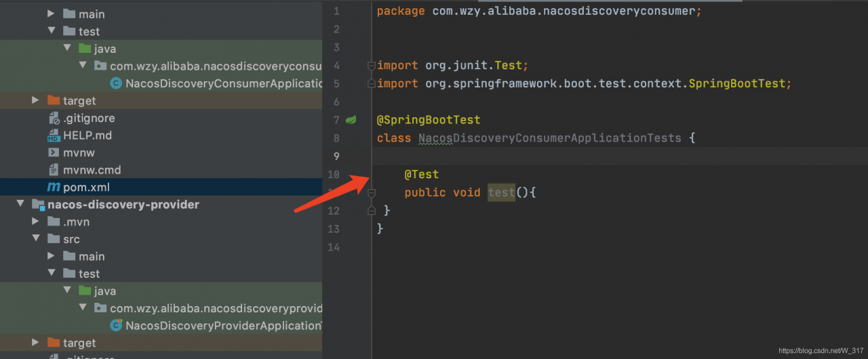Click the orange target folder icon under the provider module
This screenshot has width=868, height=359.
[54, 343]
